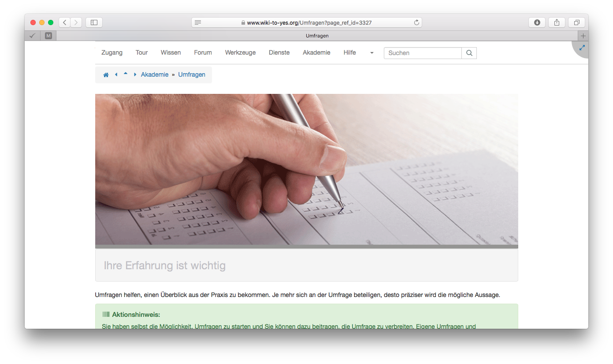
Task: Click the up arrow in breadcrumb navigation
Action: [126, 74]
